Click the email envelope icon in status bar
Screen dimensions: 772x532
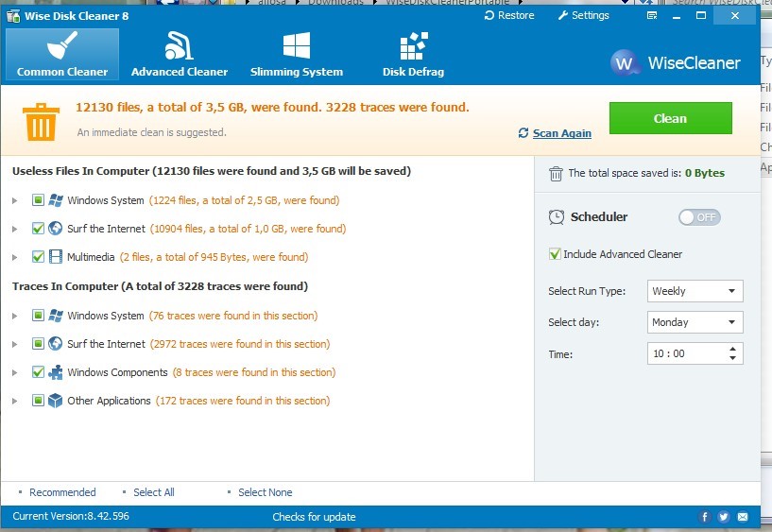744,517
